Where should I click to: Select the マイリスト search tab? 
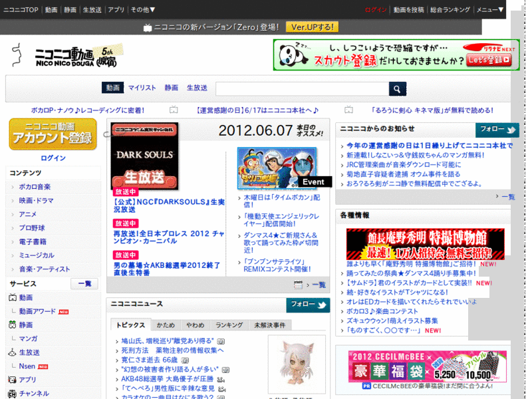point(142,88)
